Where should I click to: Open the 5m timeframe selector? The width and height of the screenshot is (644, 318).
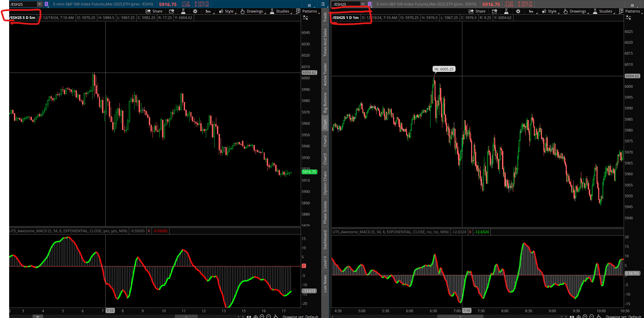(209, 11)
